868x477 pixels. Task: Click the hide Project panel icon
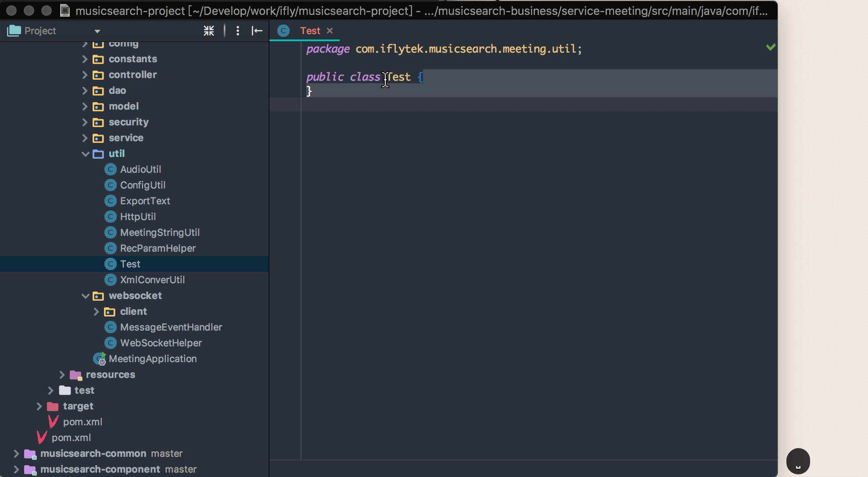click(257, 31)
